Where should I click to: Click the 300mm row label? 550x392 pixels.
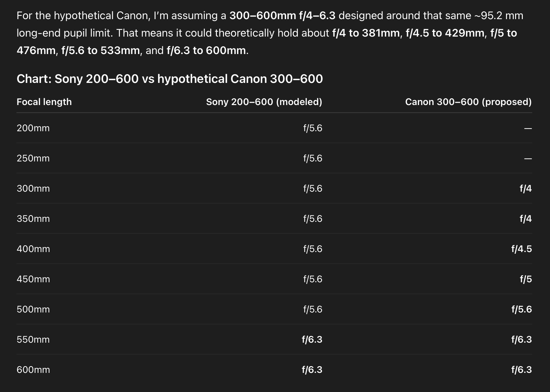[x=33, y=189]
